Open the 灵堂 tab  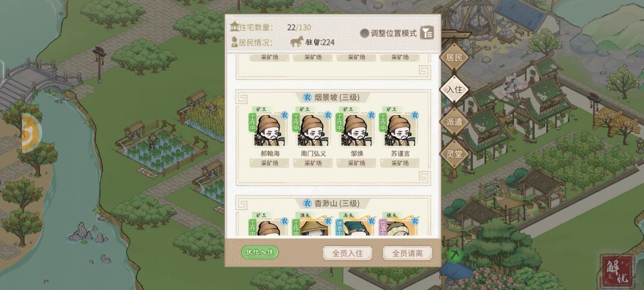point(454,154)
